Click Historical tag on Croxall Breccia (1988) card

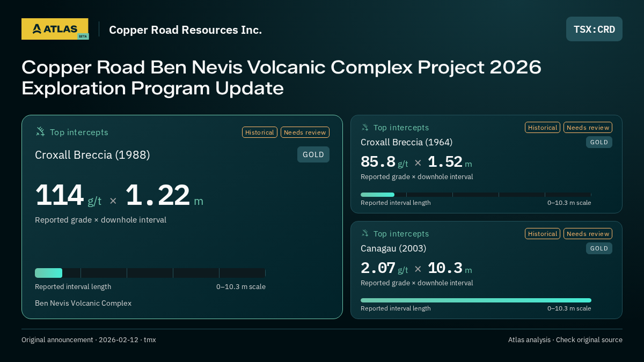point(260,132)
